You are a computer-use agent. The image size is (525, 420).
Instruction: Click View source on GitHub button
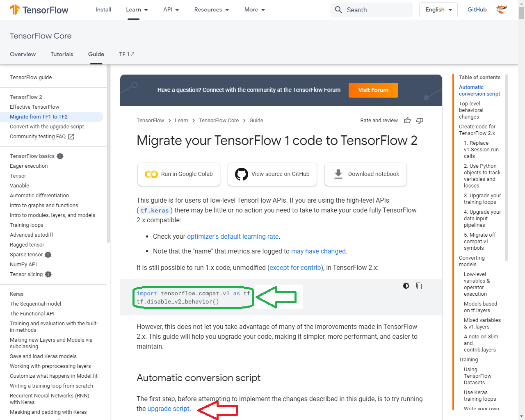[x=272, y=174]
